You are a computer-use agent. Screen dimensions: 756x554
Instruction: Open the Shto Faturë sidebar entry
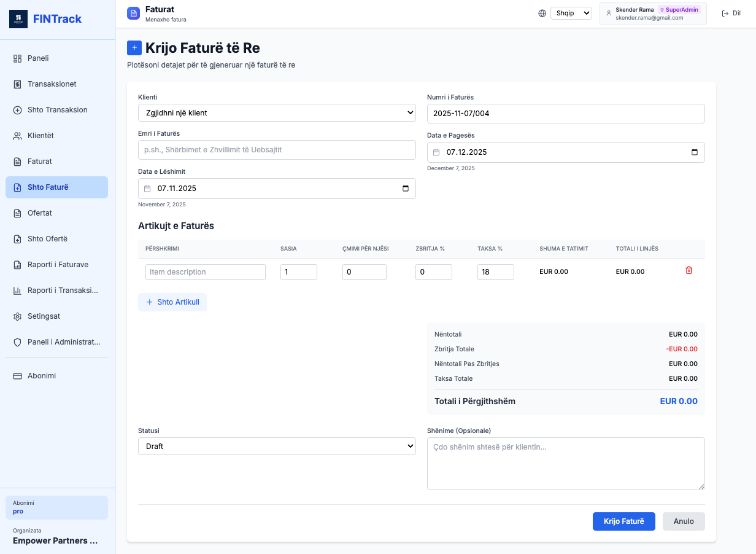56,187
